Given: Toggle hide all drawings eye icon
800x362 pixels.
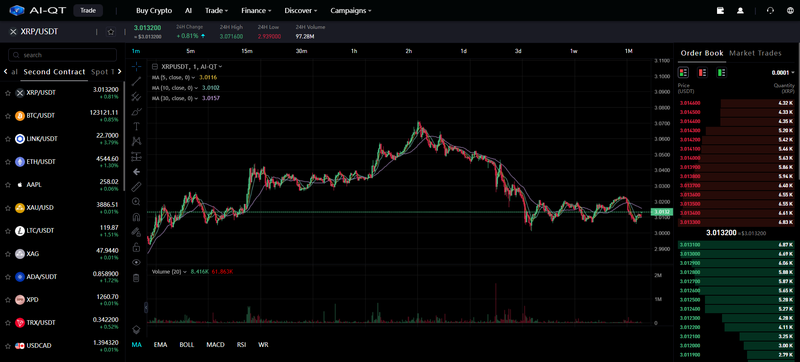Looking at the screenshot, I should tap(136, 262).
